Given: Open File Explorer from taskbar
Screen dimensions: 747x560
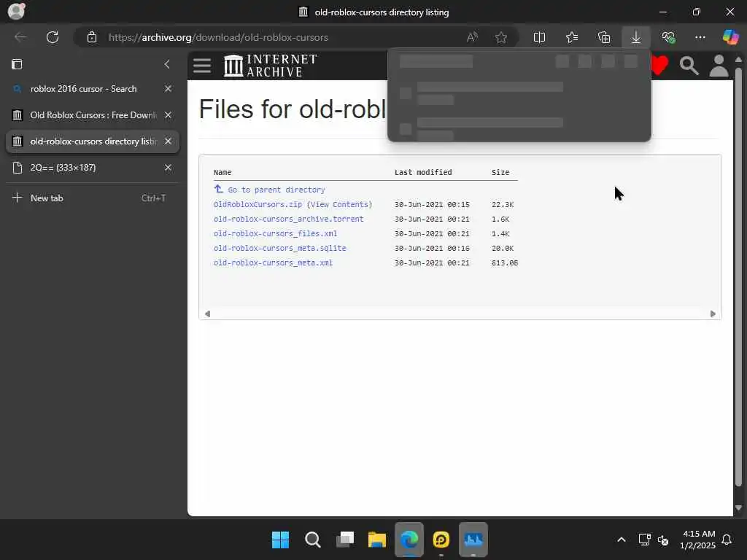Looking at the screenshot, I should [x=377, y=540].
